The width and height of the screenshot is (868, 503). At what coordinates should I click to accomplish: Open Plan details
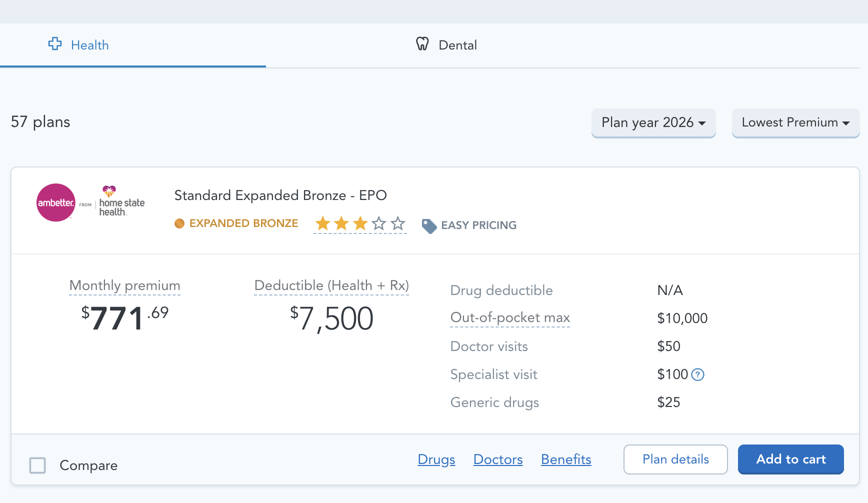(675, 459)
